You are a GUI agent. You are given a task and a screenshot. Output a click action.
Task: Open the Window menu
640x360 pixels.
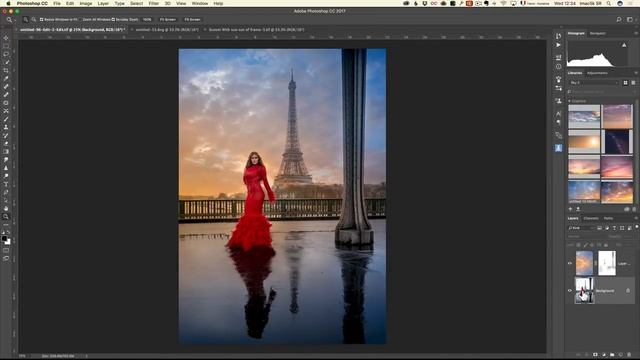[200, 4]
